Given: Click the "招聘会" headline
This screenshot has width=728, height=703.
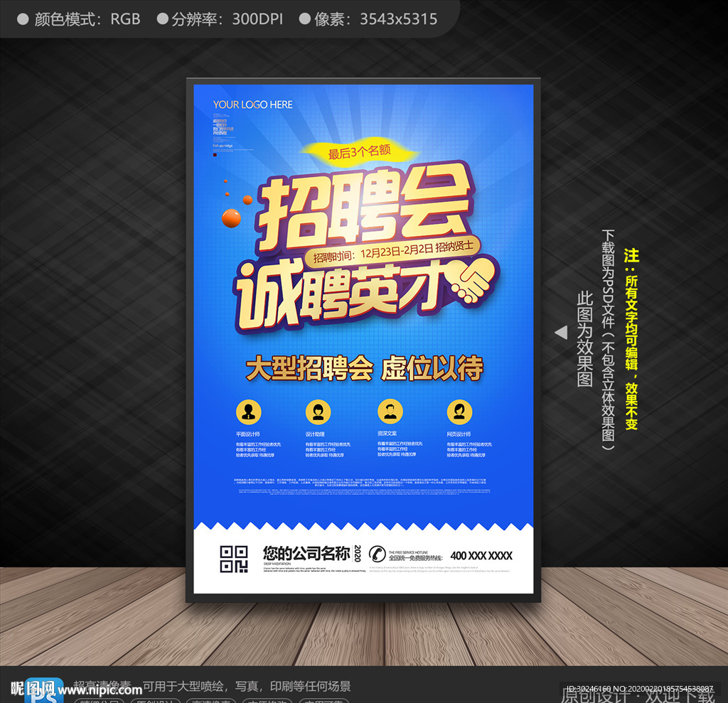Looking at the screenshot, I should [365, 208].
